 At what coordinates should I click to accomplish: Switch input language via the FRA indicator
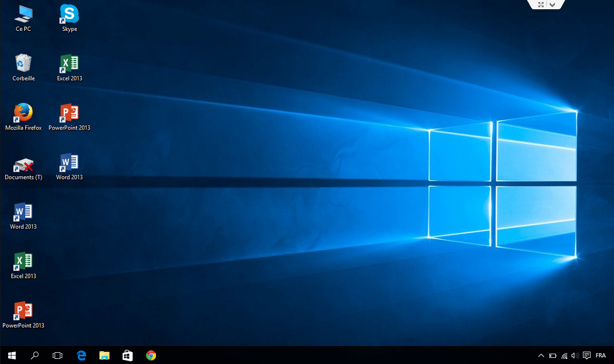[x=601, y=355]
